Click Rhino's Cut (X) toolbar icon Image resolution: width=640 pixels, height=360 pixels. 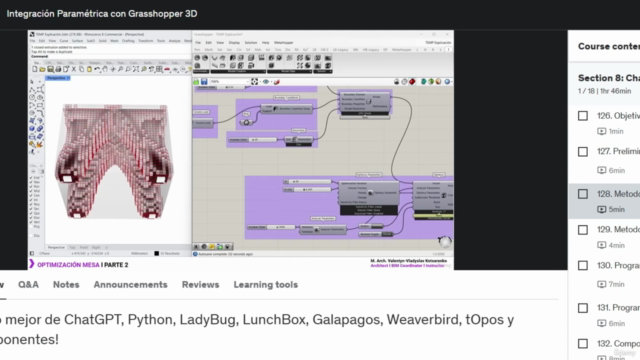73,69
